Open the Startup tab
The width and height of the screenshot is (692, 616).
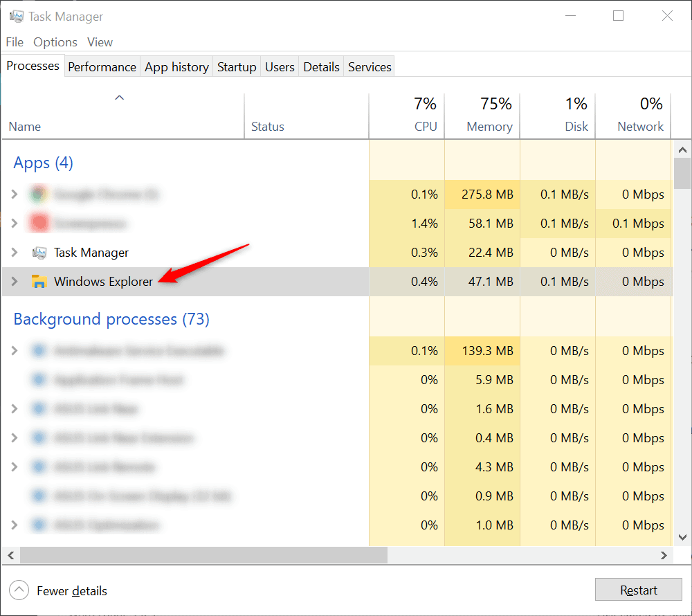point(237,67)
